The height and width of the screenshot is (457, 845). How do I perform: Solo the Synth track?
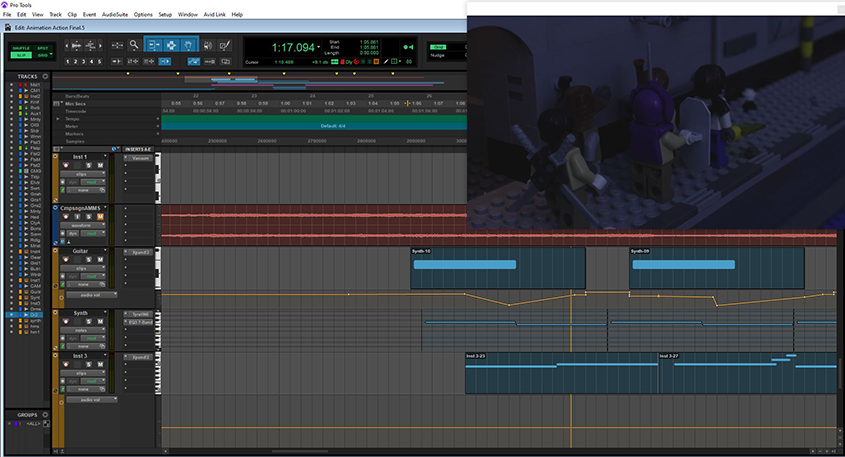point(90,321)
